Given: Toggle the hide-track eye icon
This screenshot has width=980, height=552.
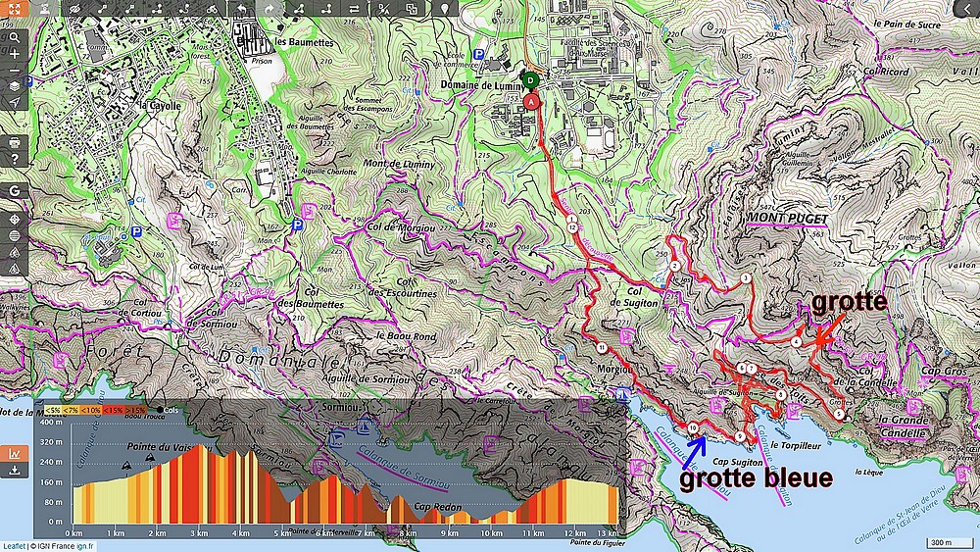Looking at the screenshot, I should pos(75,8).
